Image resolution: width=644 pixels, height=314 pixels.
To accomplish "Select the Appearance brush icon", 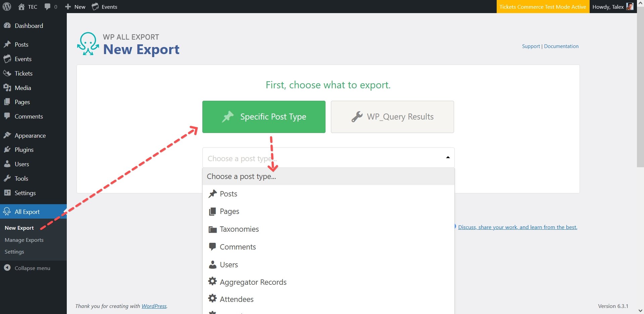I will [x=8, y=135].
